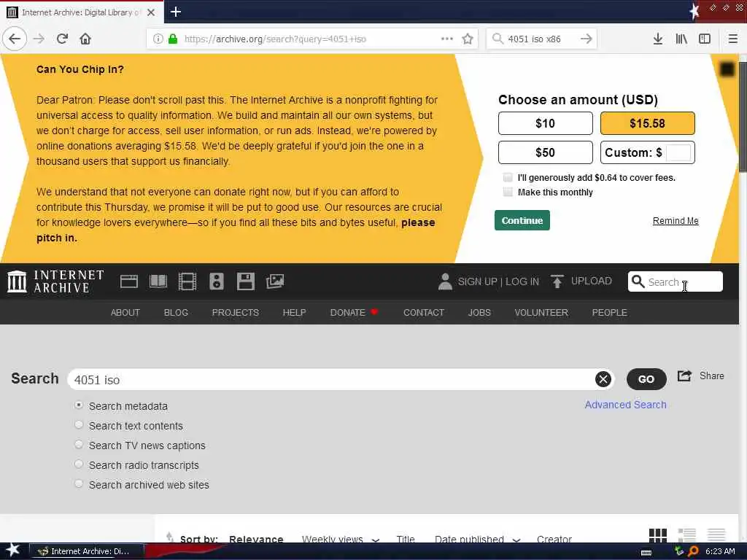
Task: Select Search text contents option
Action: tap(79, 425)
